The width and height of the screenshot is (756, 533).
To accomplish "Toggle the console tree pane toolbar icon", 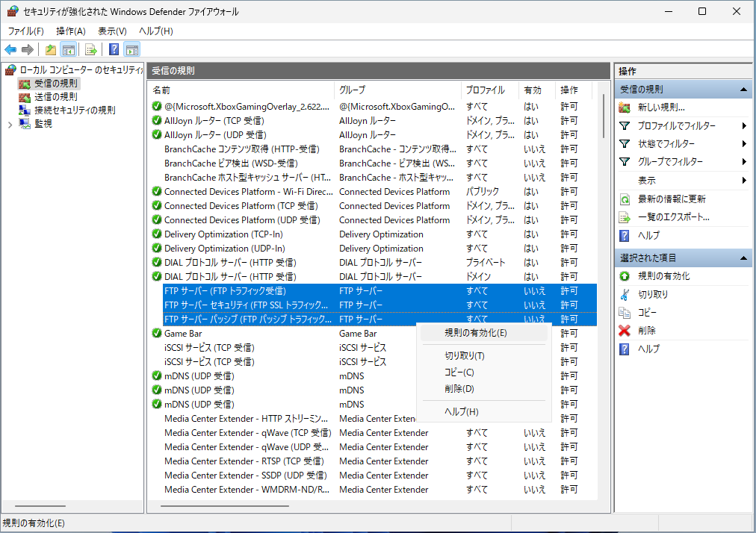I will click(69, 49).
